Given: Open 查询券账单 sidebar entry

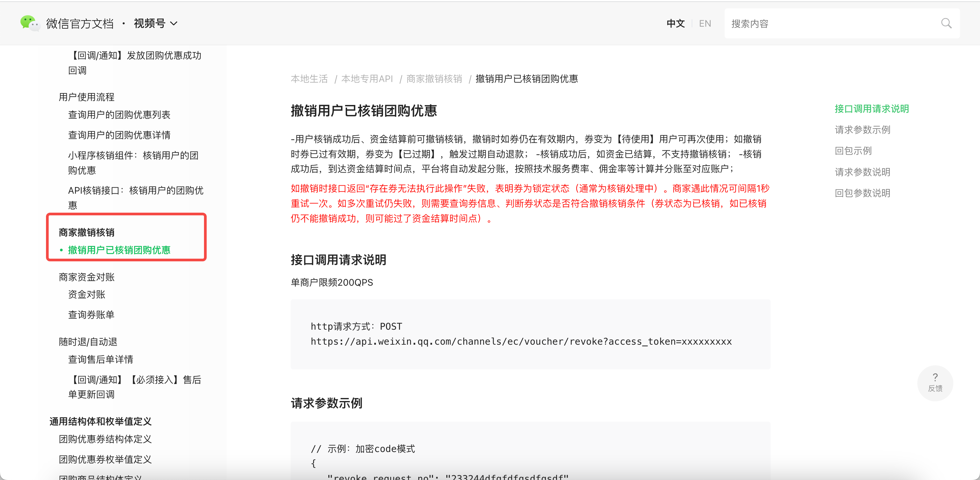Looking at the screenshot, I should pyautogui.click(x=91, y=315).
